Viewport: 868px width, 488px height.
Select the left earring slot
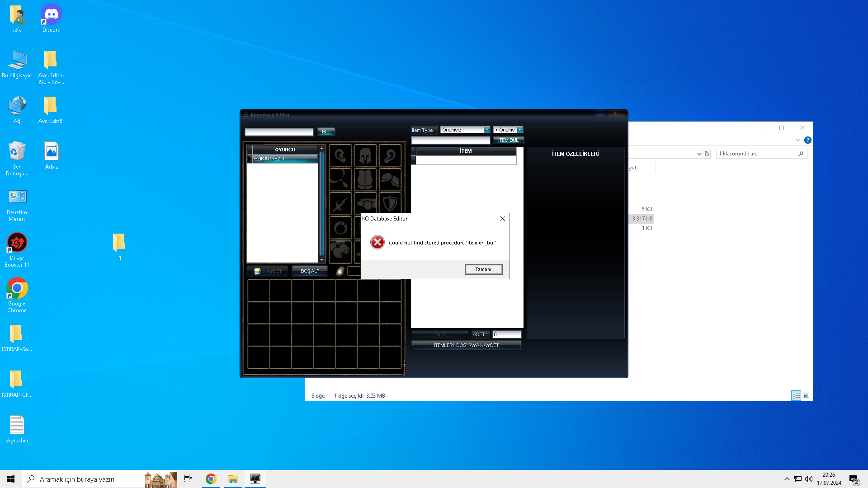340,156
